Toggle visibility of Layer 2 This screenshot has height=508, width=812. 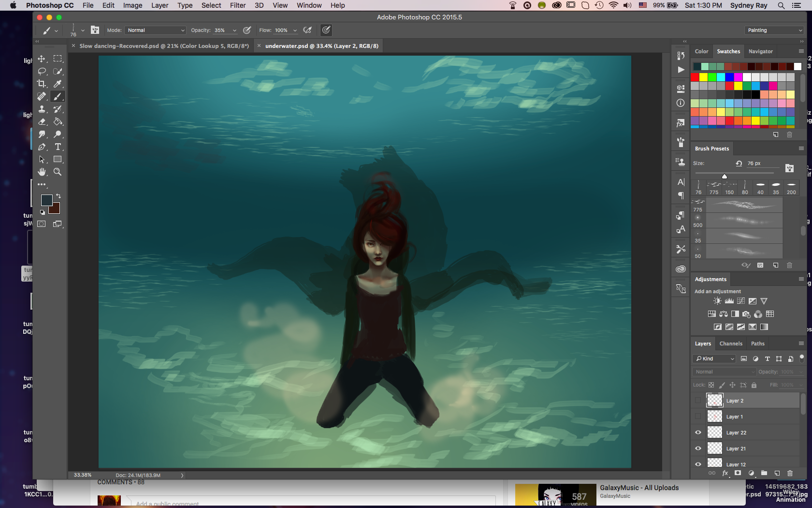pyautogui.click(x=698, y=401)
